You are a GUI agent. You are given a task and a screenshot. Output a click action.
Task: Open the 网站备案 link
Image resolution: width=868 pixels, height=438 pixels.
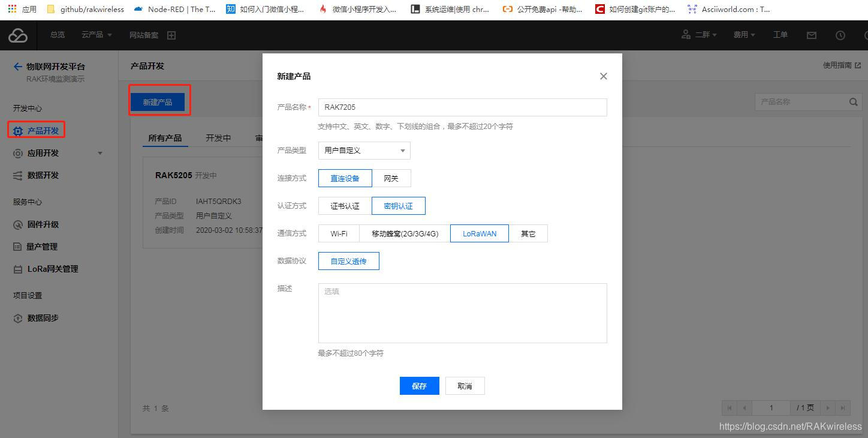pos(144,35)
